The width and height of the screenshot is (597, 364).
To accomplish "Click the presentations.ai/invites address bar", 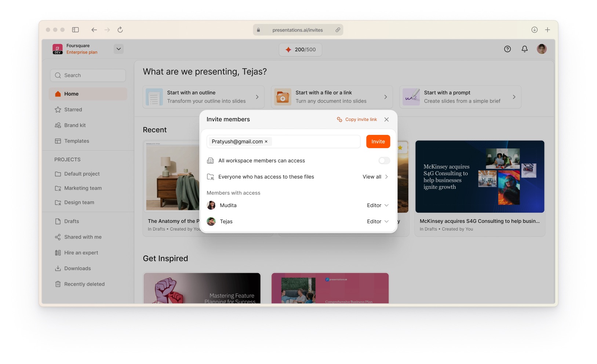I will click(x=298, y=30).
